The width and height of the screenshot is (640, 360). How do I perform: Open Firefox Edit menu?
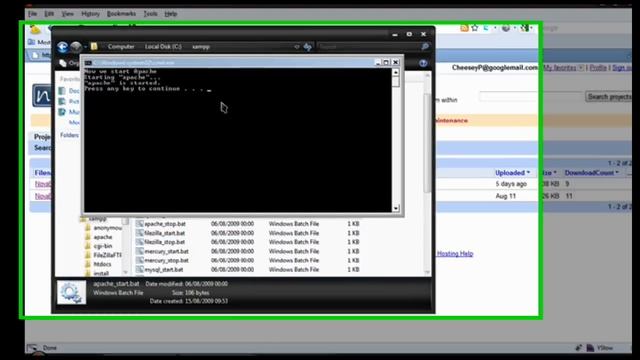tap(49, 14)
